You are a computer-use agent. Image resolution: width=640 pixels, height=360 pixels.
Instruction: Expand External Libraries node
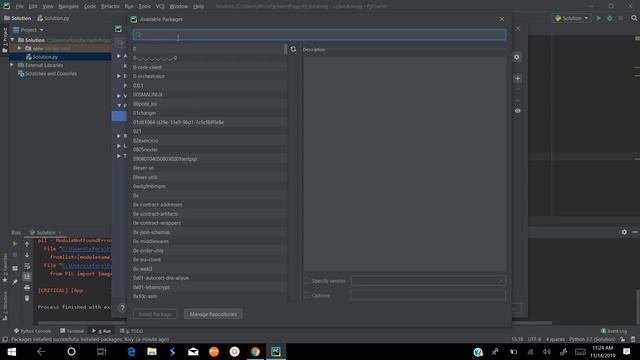[x=12, y=65]
